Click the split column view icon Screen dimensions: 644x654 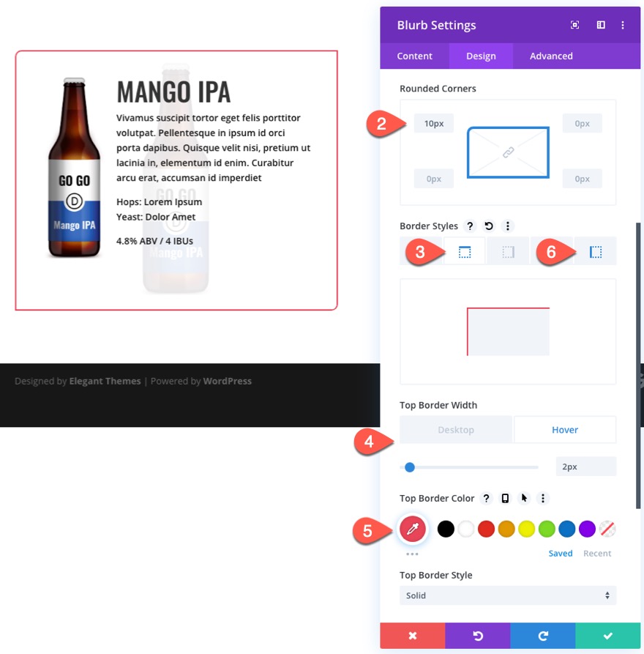pyautogui.click(x=601, y=25)
